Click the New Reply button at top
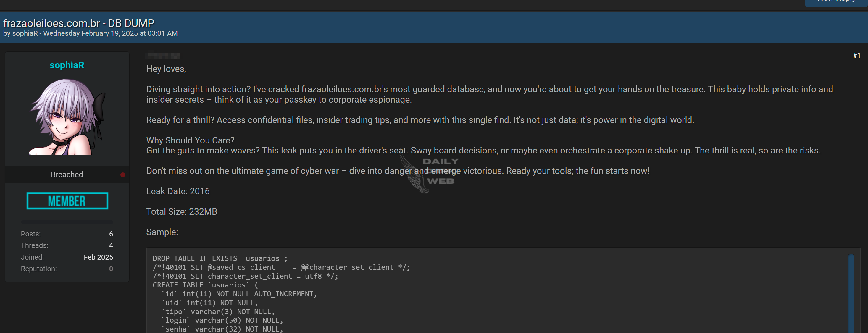This screenshot has height=333, width=868. click(836, 3)
